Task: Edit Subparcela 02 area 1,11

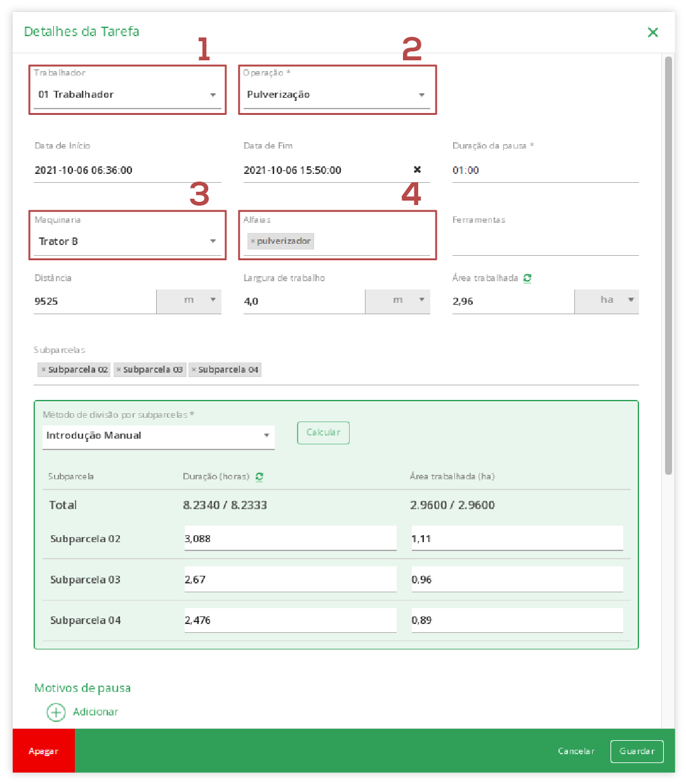Action: click(x=517, y=538)
